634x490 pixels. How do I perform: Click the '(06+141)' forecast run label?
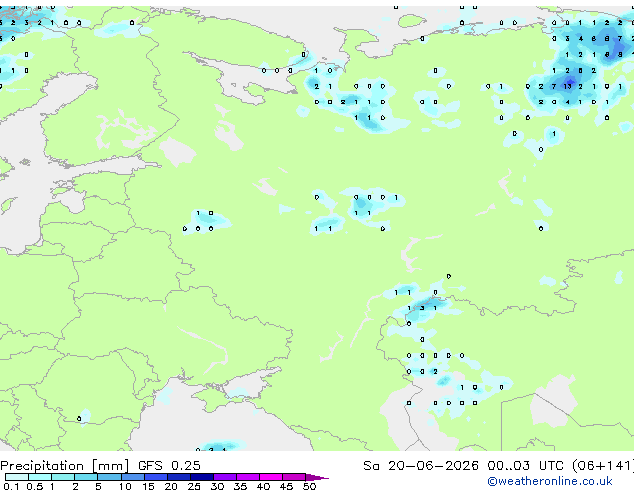click(x=603, y=466)
